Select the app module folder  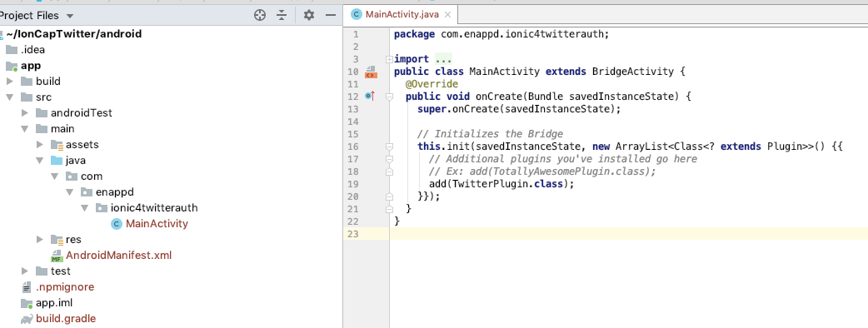31,66
